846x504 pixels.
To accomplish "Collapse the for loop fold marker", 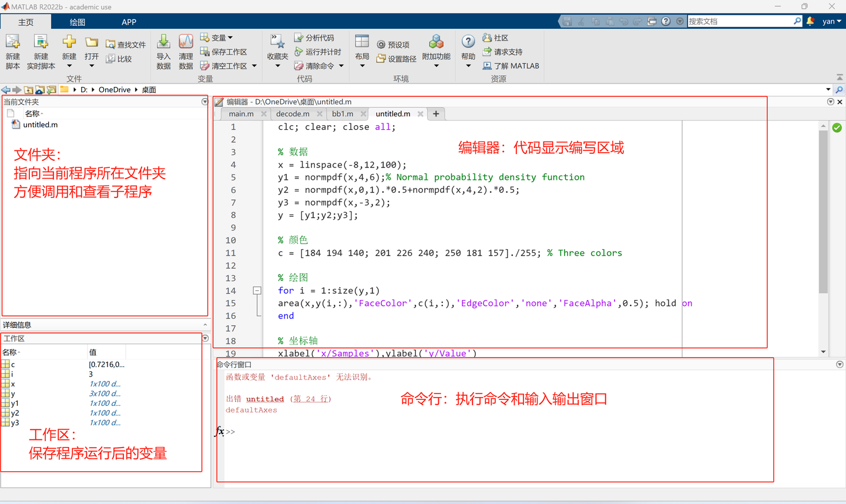I will (257, 290).
